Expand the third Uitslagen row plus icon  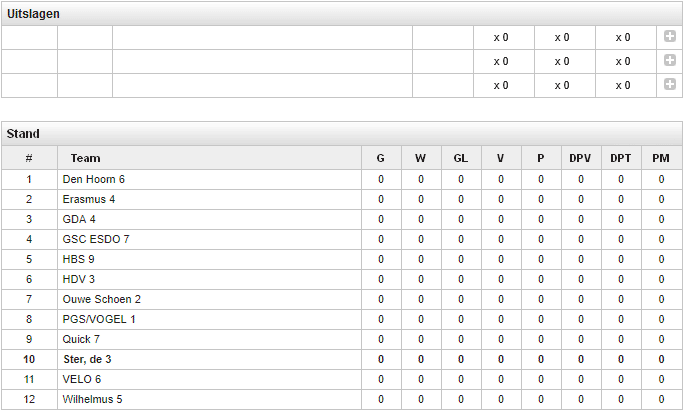(670, 84)
